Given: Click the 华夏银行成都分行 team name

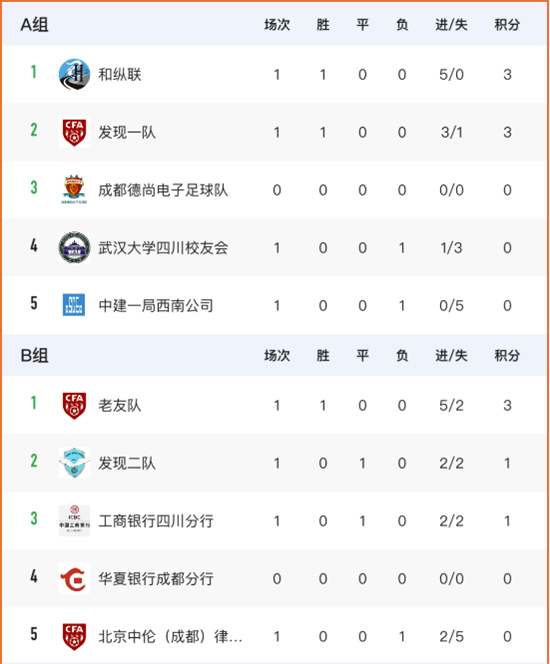Looking at the screenshot, I should 156,578.
